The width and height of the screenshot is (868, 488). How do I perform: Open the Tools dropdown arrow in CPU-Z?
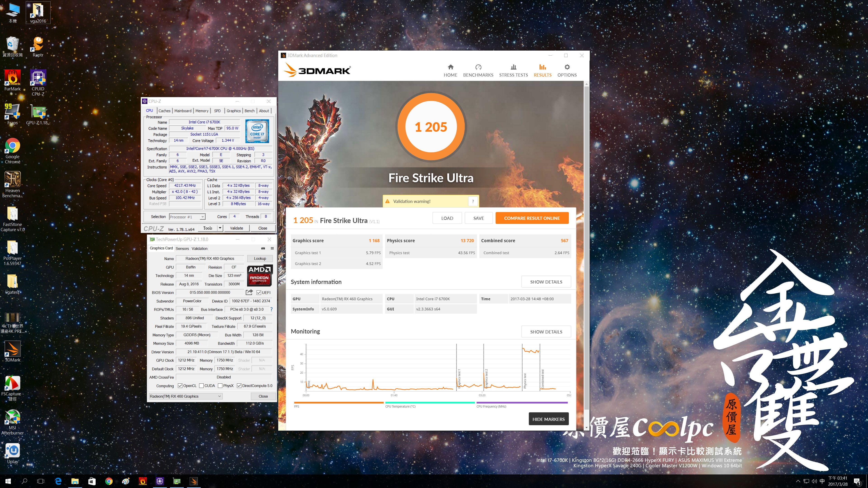pos(220,228)
